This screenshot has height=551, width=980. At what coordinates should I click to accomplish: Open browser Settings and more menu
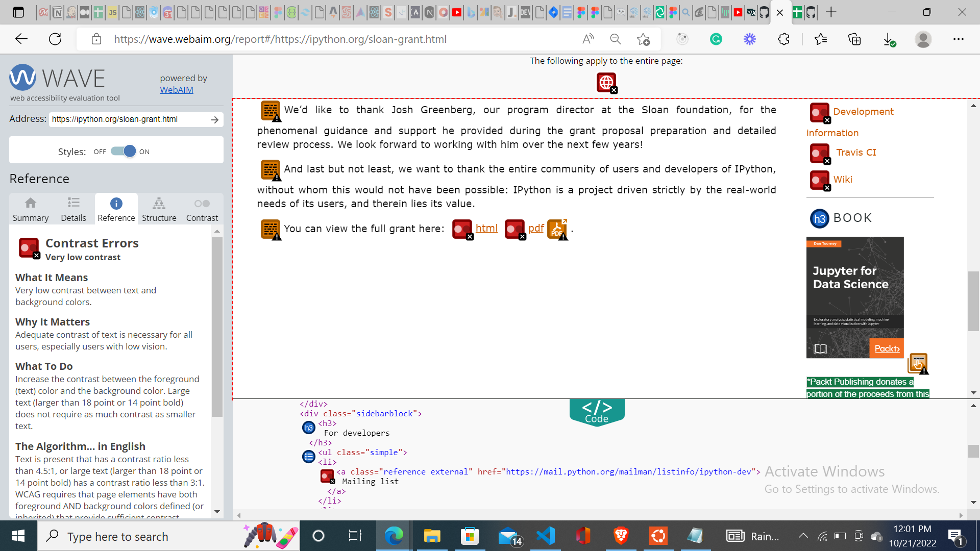coord(958,39)
